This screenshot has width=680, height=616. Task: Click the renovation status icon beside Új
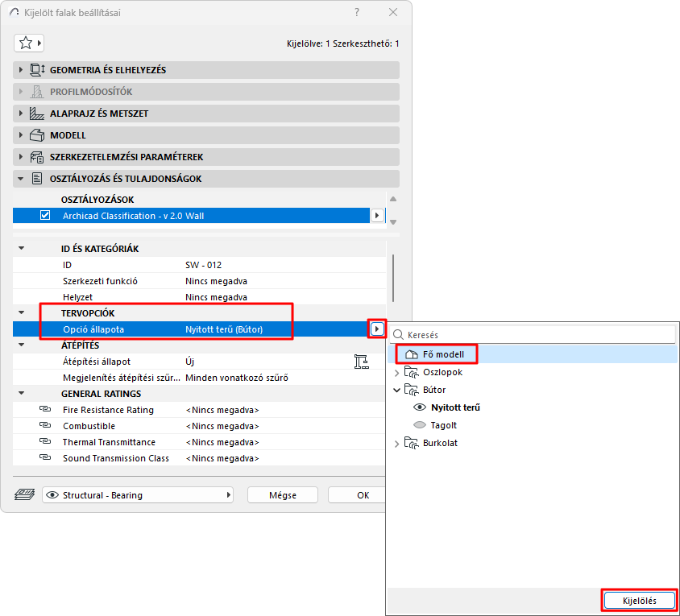pos(361,362)
